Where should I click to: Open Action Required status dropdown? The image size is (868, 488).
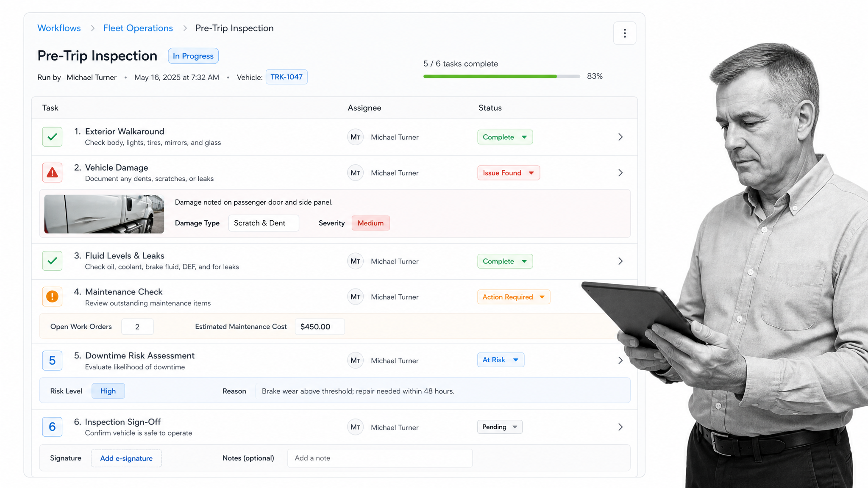point(514,297)
